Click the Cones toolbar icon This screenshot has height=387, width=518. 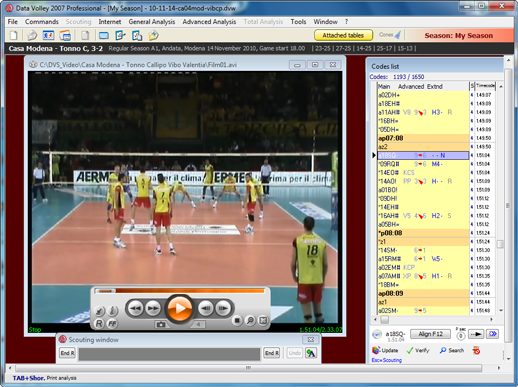pos(390,35)
